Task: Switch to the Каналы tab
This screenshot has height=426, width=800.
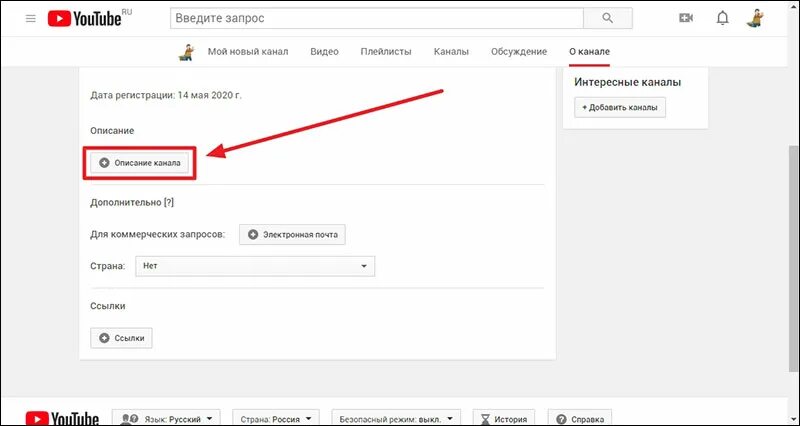Action: click(x=451, y=52)
